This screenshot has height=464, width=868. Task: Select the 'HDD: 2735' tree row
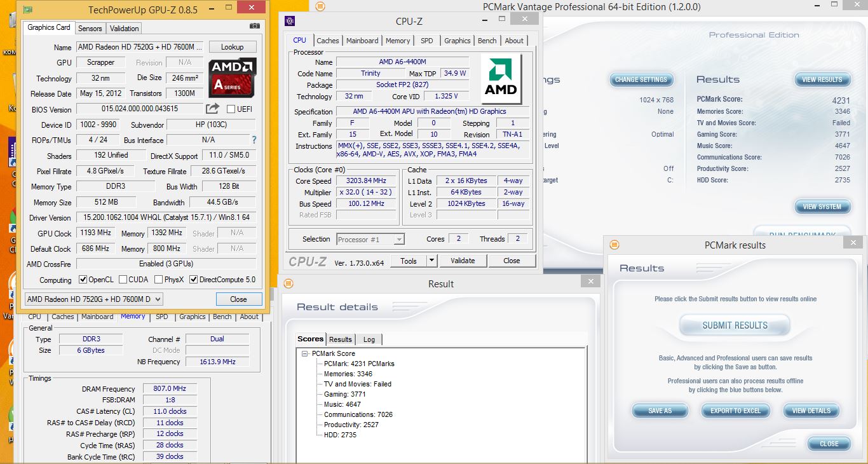coord(340,435)
